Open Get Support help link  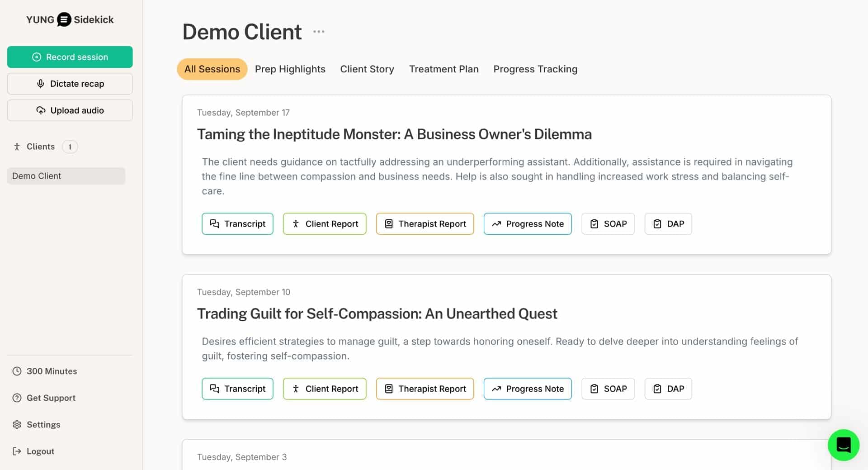click(51, 398)
